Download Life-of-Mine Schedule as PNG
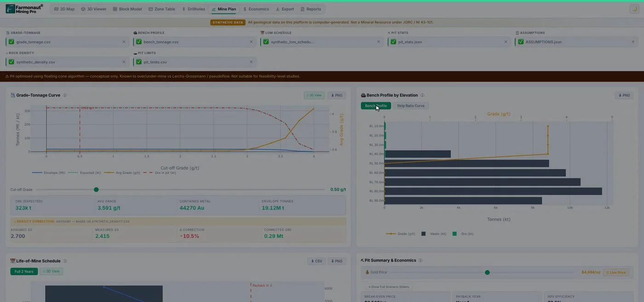 tap(337, 261)
